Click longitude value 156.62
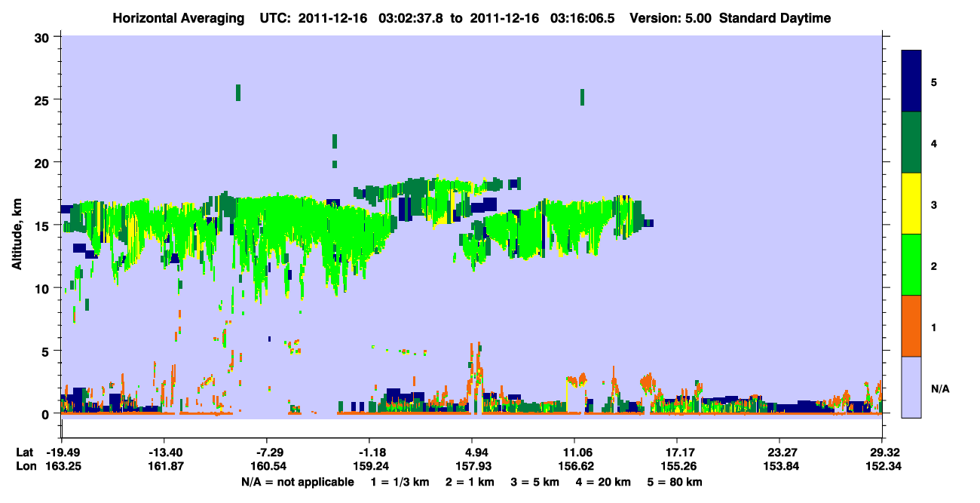The width and height of the screenshot is (980, 503). click(575, 467)
